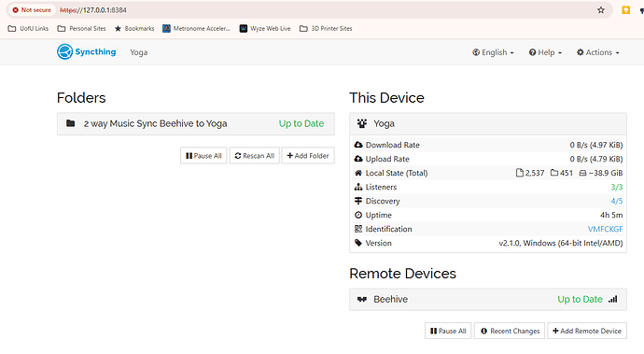This screenshot has width=644, height=354.
Task: Open the UofU Links bookmark folder
Action: pyautogui.click(x=28, y=28)
